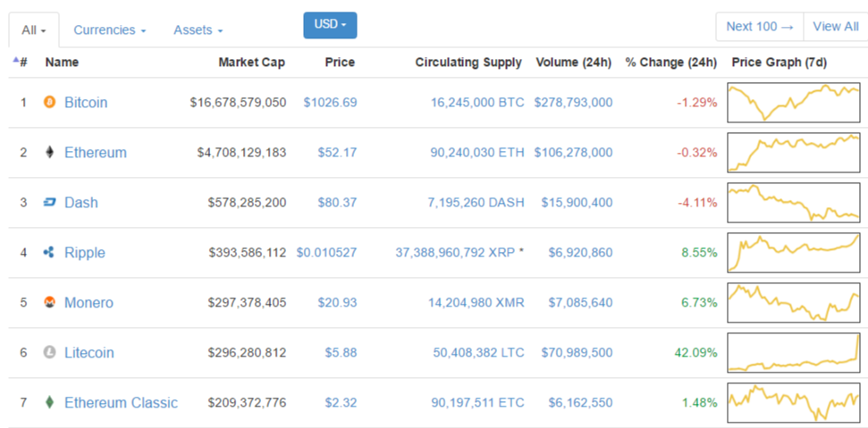The image size is (868, 428).
Task: Expand the Assets dropdown menu
Action: point(198,30)
